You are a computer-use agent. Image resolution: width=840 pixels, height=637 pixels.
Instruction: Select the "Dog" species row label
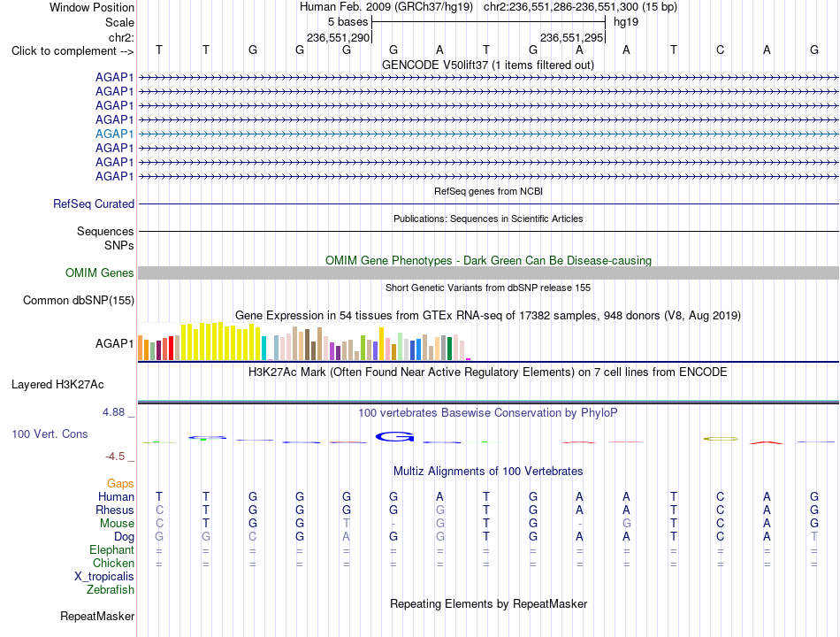pos(124,537)
